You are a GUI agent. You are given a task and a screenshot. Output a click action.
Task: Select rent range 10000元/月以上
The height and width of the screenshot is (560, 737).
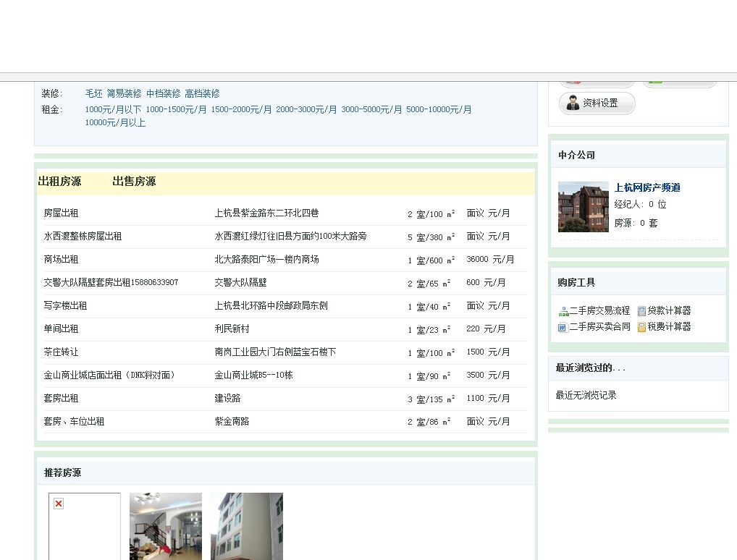click(115, 122)
